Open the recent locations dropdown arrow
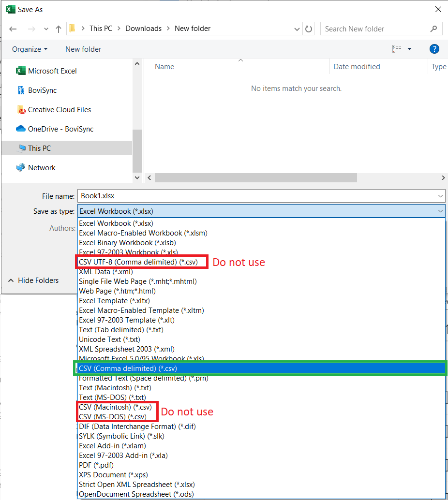This screenshot has height=501, width=448. 46,29
